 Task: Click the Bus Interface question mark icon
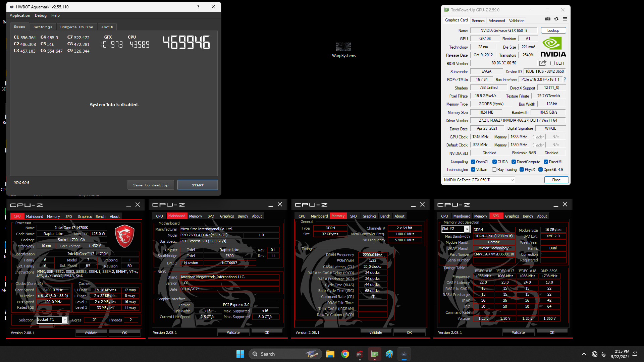(x=565, y=79)
